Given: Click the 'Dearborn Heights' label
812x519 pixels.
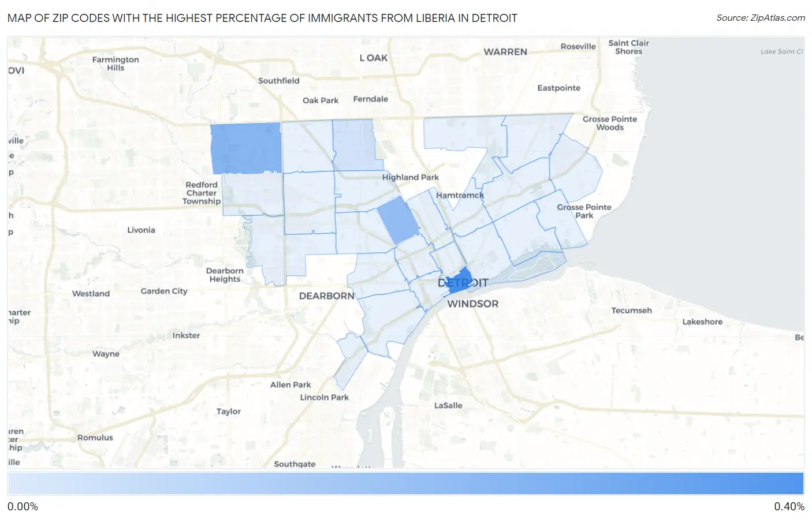Looking at the screenshot, I should pos(225,275).
